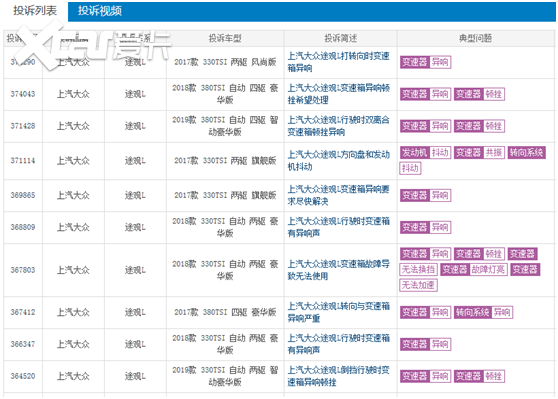558x399 pixels.
Task: Open complaint 上汽大众途观L方向盘和发动机抖动
Action: (338, 161)
